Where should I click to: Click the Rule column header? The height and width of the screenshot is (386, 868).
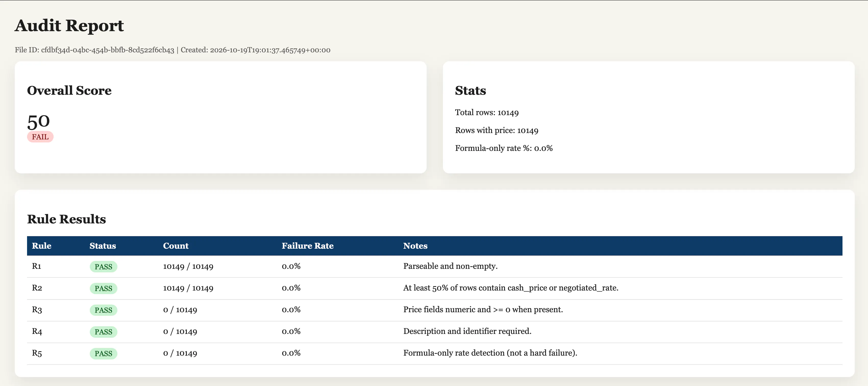pyautogui.click(x=41, y=246)
